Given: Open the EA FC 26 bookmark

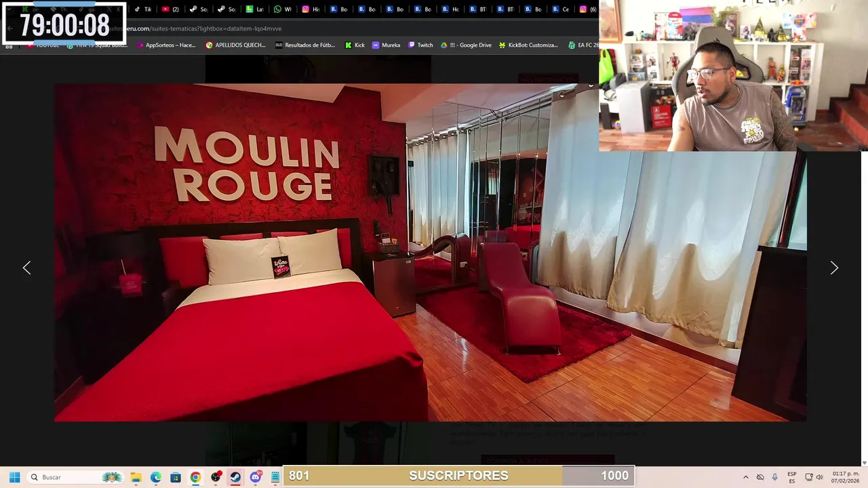Looking at the screenshot, I should [x=583, y=45].
